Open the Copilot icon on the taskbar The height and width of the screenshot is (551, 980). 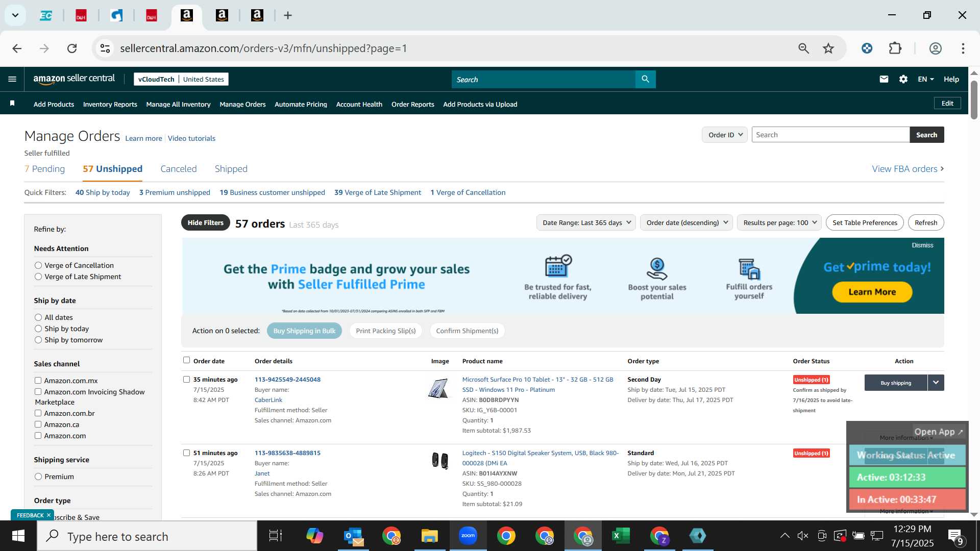coord(315,536)
